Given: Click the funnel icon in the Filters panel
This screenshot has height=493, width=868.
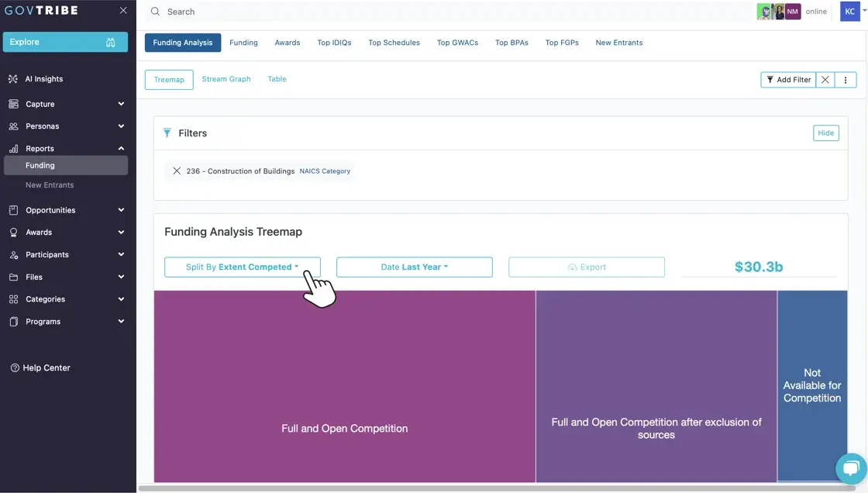Looking at the screenshot, I should click(x=167, y=133).
